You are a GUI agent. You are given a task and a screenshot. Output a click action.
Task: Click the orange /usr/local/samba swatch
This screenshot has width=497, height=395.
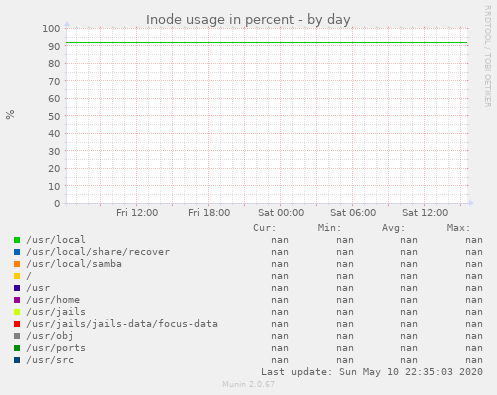coord(17,264)
